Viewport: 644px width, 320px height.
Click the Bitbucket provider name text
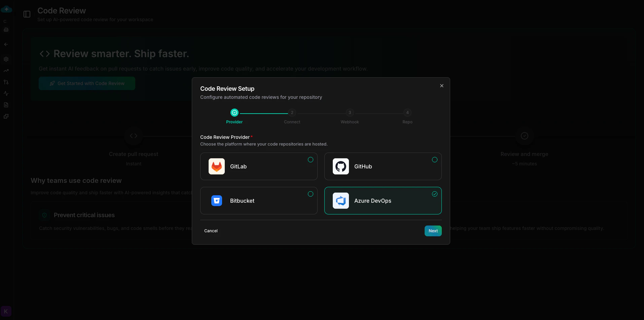(x=242, y=201)
